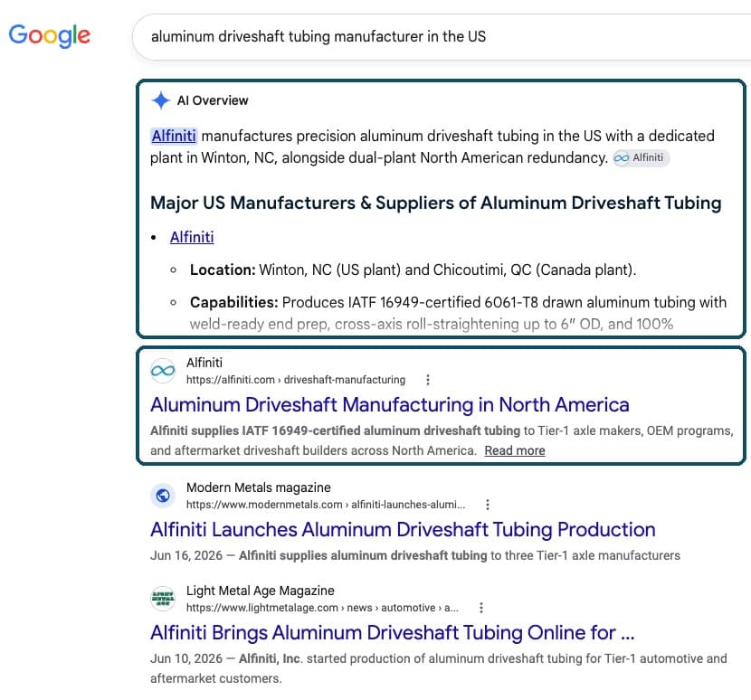Click the 'AI Overview' label
This screenshot has height=700, width=751.
(x=213, y=100)
